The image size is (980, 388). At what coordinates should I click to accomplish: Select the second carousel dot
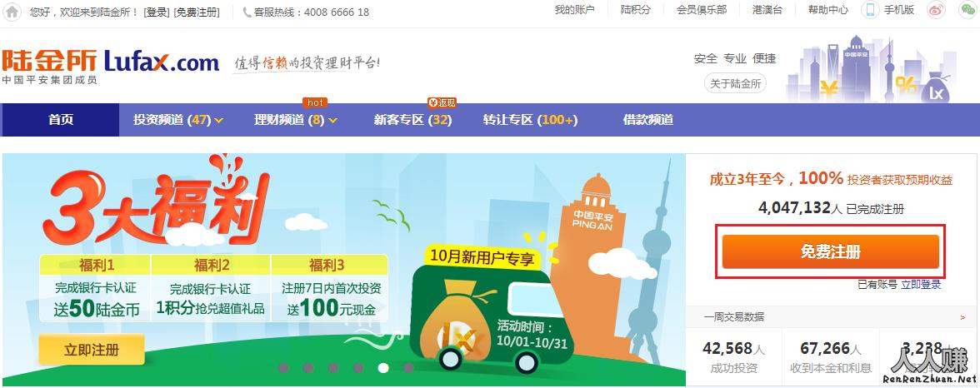pos(308,367)
